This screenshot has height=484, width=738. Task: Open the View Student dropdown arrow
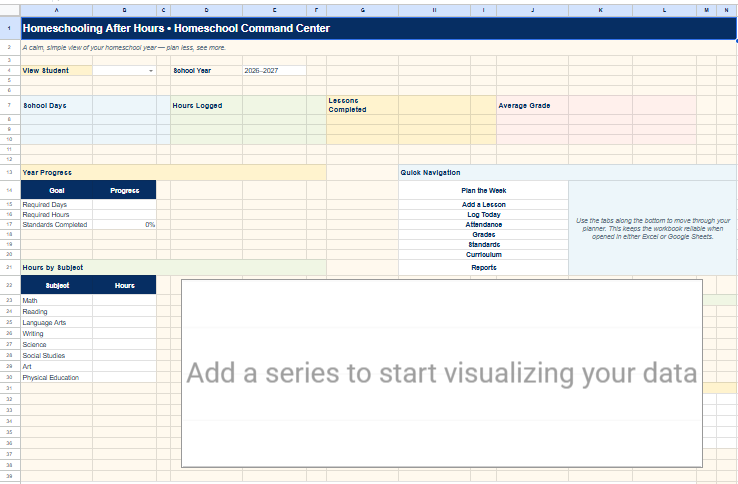pyautogui.click(x=151, y=71)
